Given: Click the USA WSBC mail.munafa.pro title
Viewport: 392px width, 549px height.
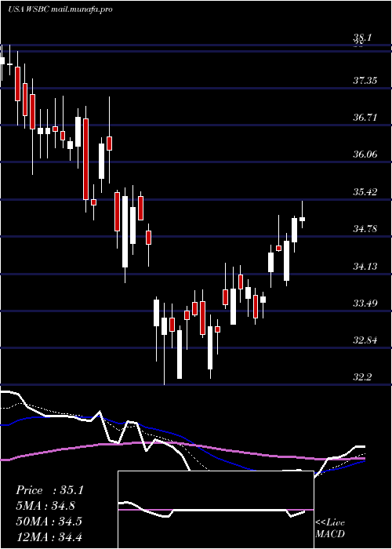Looking at the screenshot, I should click(x=60, y=9).
